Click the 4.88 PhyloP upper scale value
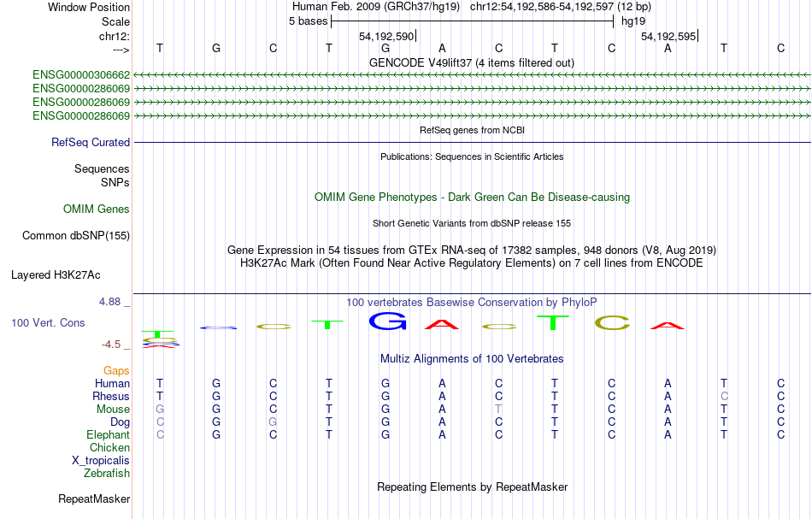The height and width of the screenshot is (519, 812). coord(109,302)
